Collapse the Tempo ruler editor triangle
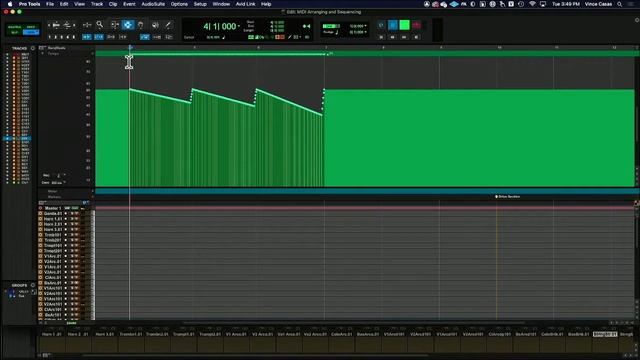 point(42,53)
